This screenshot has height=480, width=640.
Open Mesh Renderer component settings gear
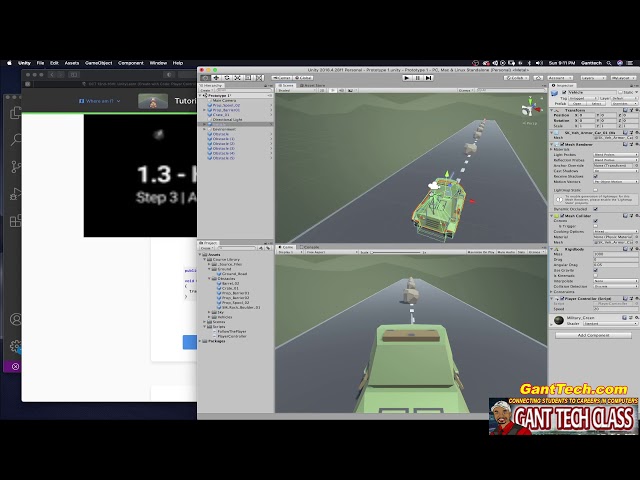pos(637,144)
